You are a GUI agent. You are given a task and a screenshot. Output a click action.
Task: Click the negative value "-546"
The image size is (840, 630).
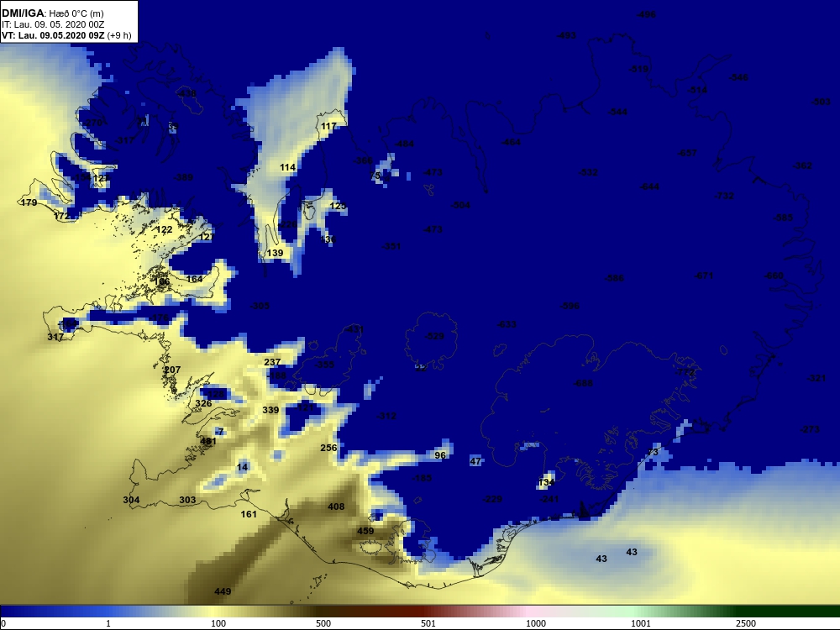click(x=738, y=77)
